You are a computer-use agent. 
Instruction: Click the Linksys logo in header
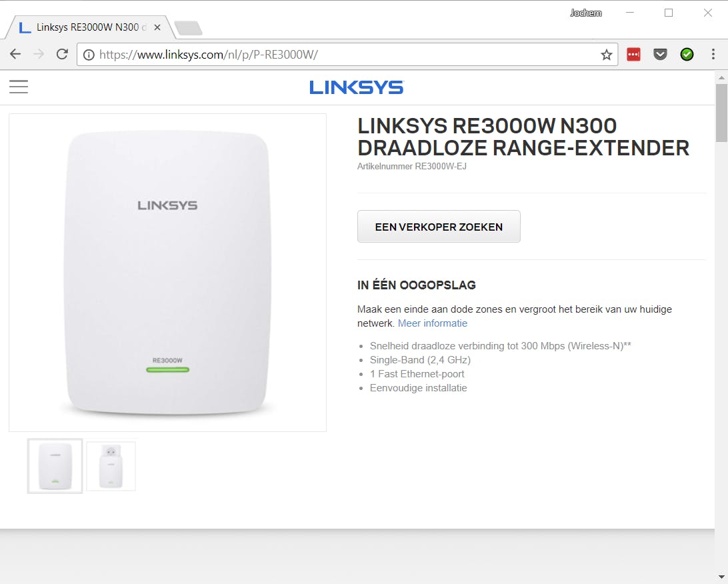pyautogui.click(x=357, y=87)
